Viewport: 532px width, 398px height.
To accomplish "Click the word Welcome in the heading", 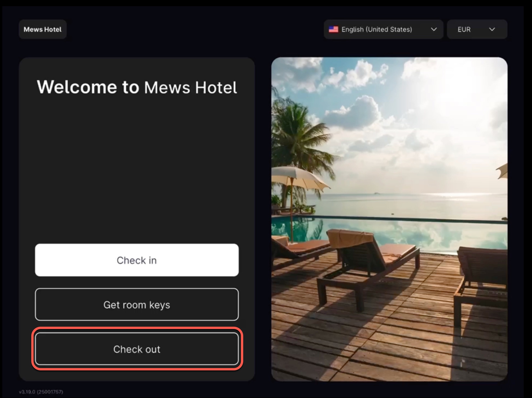I will click(x=77, y=87).
